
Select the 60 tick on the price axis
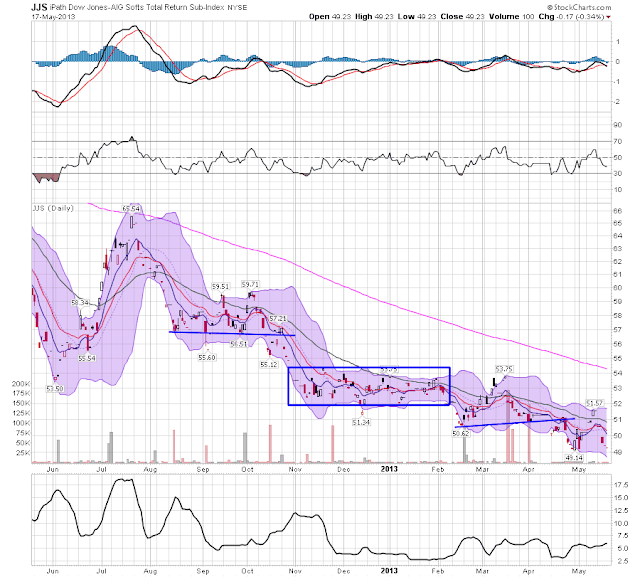click(618, 288)
